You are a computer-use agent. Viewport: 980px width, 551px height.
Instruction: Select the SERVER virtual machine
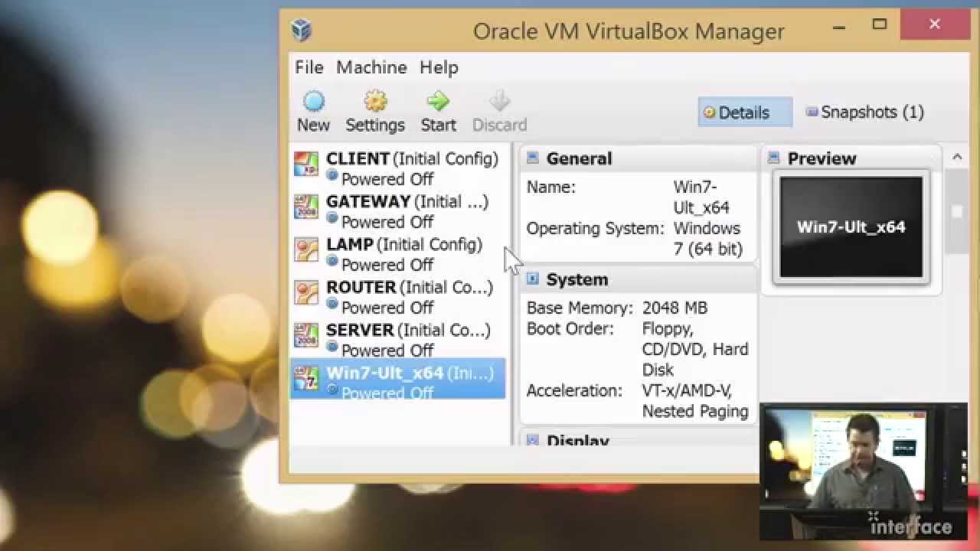coord(398,339)
